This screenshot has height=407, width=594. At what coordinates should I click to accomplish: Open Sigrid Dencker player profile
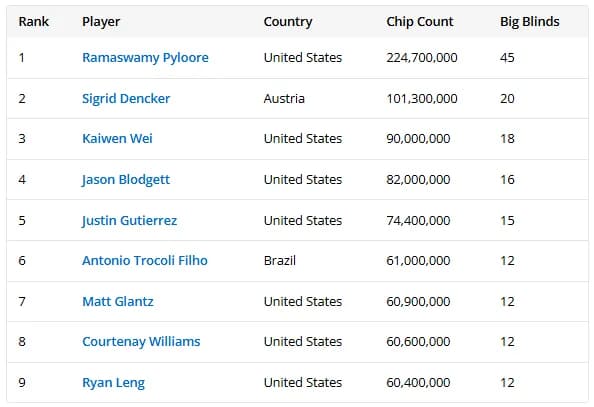(126, 99)
